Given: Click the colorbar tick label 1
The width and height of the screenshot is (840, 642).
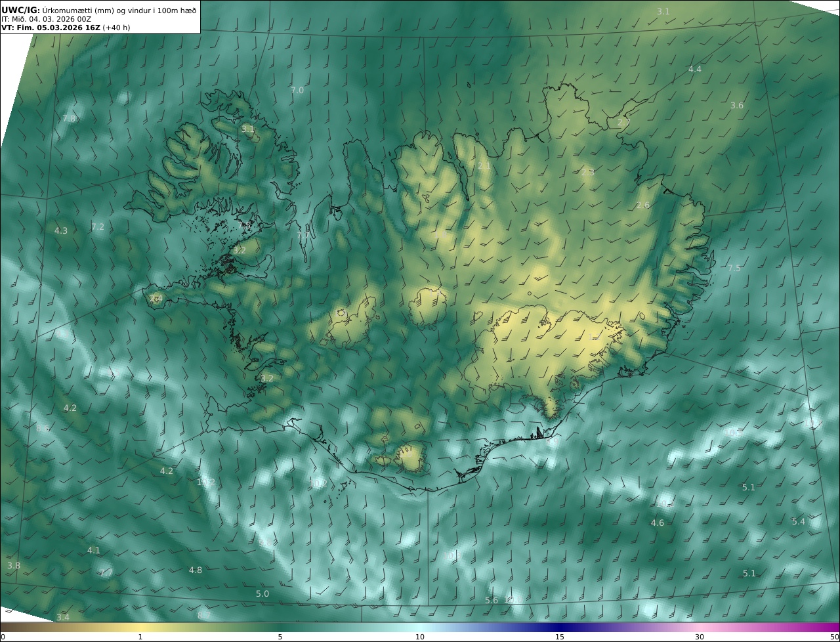Looking at the screenshot, I should pyautogui.click(x=140, y=637).
